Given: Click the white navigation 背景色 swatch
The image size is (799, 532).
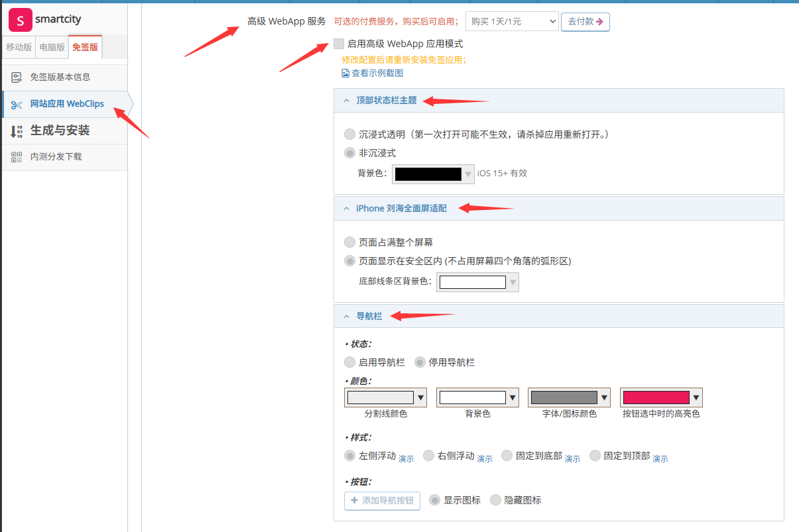Looking at the screenshot, I should [x=472, y=398].
